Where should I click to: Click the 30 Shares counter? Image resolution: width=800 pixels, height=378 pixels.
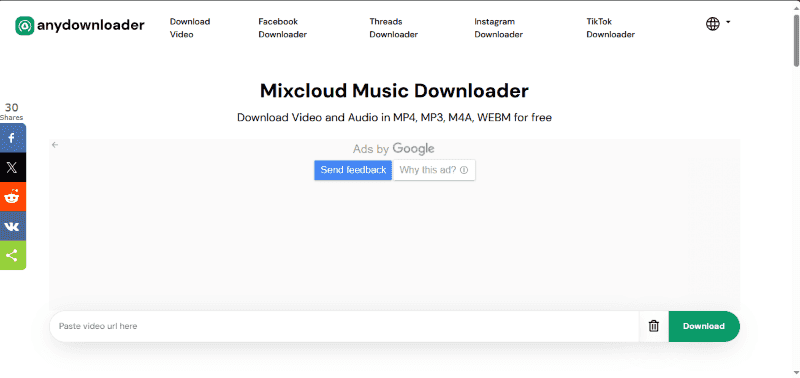click(11, 112)
